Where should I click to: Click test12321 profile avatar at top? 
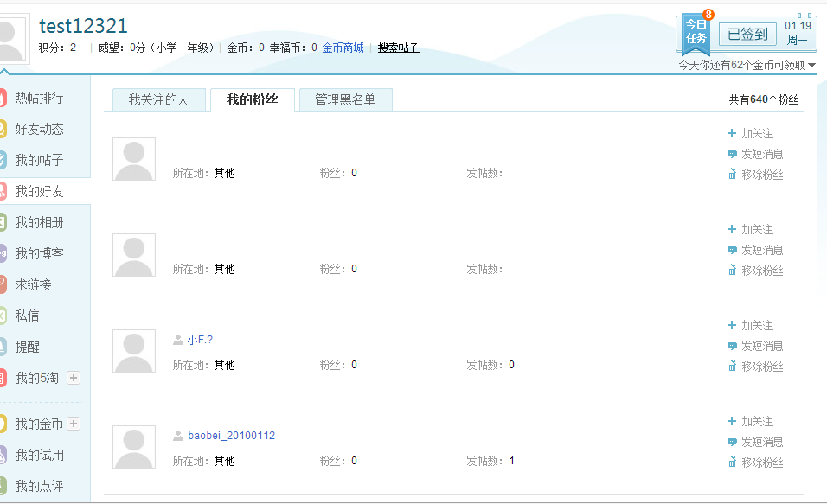11,39
